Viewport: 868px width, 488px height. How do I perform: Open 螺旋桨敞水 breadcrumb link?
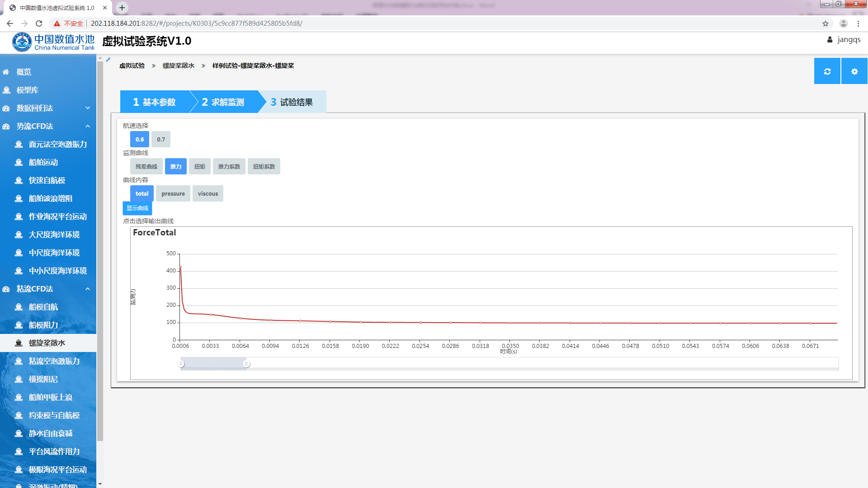click(x=178, y=66)
